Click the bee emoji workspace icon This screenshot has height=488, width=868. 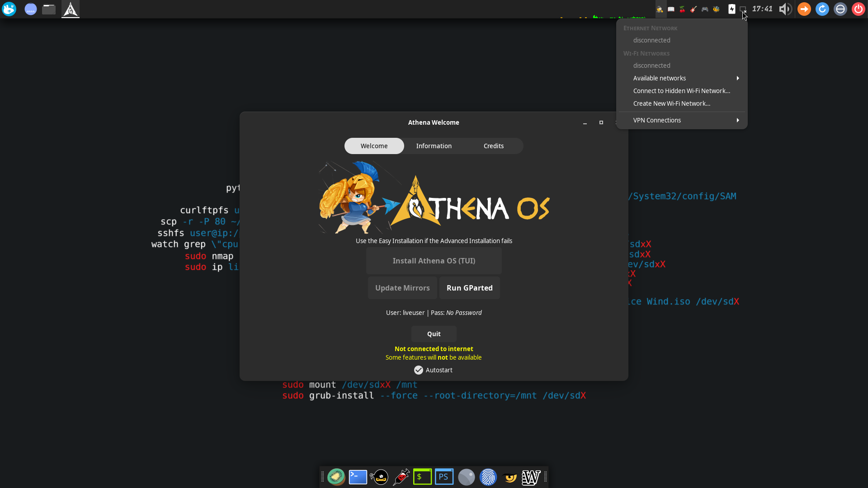pos(716,9)
